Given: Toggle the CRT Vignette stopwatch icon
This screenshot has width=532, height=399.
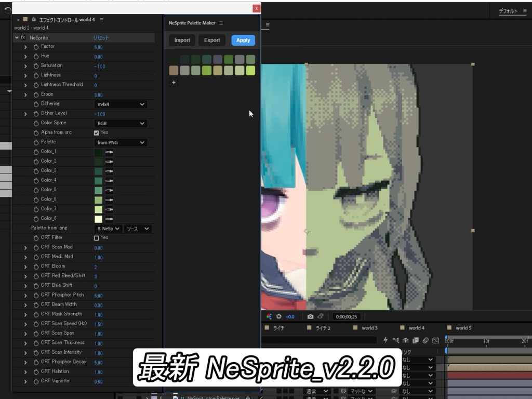Looking at the screenshot, I should [36, 381].
